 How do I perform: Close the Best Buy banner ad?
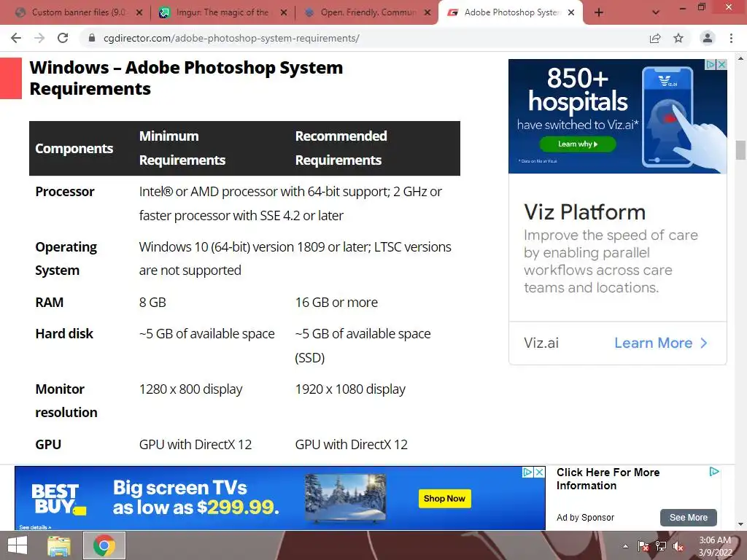[x=539, y=472]
